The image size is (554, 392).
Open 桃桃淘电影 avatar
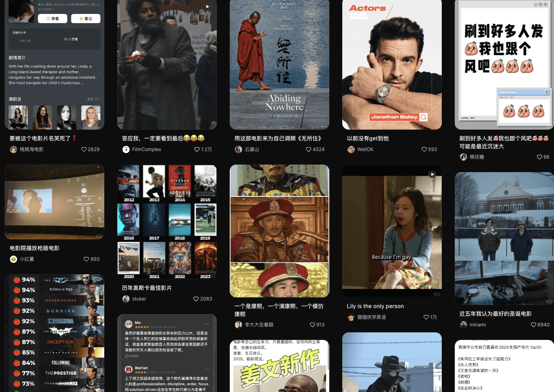(x=14, y=149)
